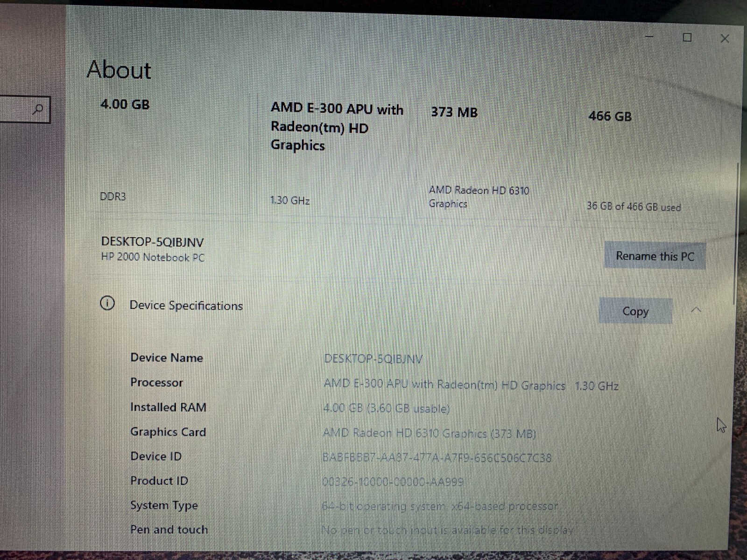Click the AMD E-300 APU processor heading
This screenshot has width=747, height=560.
pos(337,126)
